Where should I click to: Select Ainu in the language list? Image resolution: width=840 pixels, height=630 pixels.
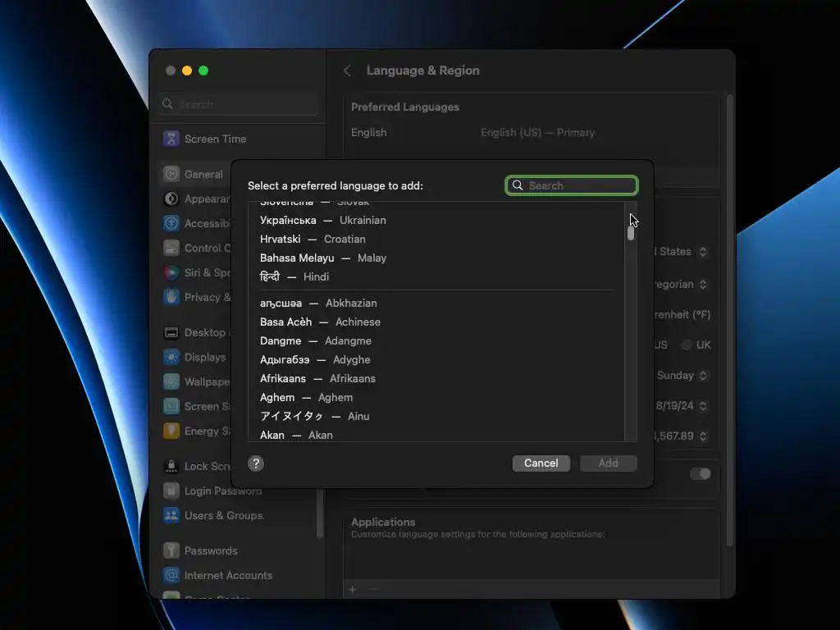[436, 416]
